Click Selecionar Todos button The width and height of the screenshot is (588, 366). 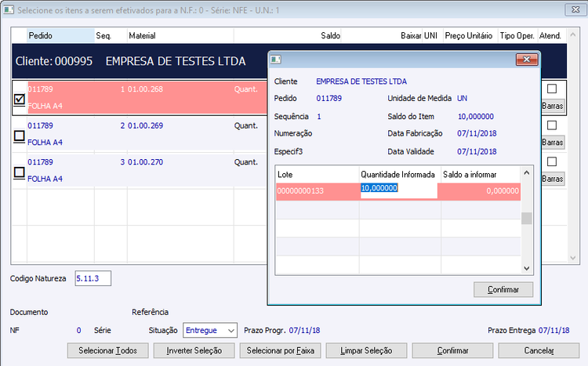click(x=108, y=350)
